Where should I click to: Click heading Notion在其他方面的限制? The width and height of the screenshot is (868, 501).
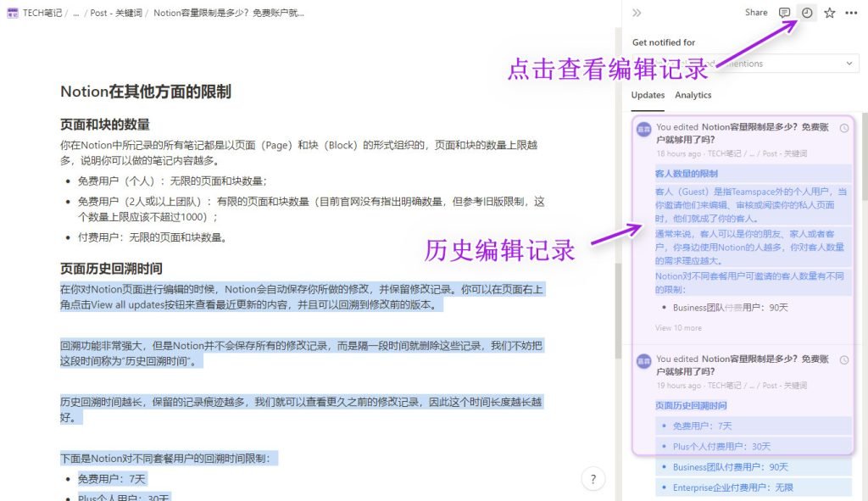[x=146, y=92]
